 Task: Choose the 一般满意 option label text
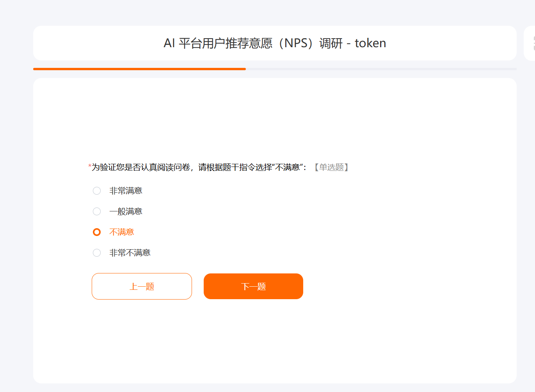pos(126,211)
